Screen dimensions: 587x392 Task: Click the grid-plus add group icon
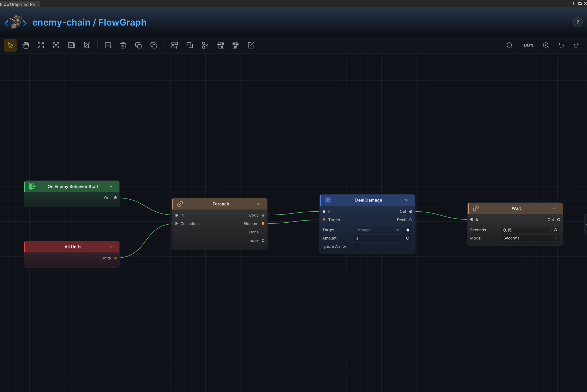175,45
